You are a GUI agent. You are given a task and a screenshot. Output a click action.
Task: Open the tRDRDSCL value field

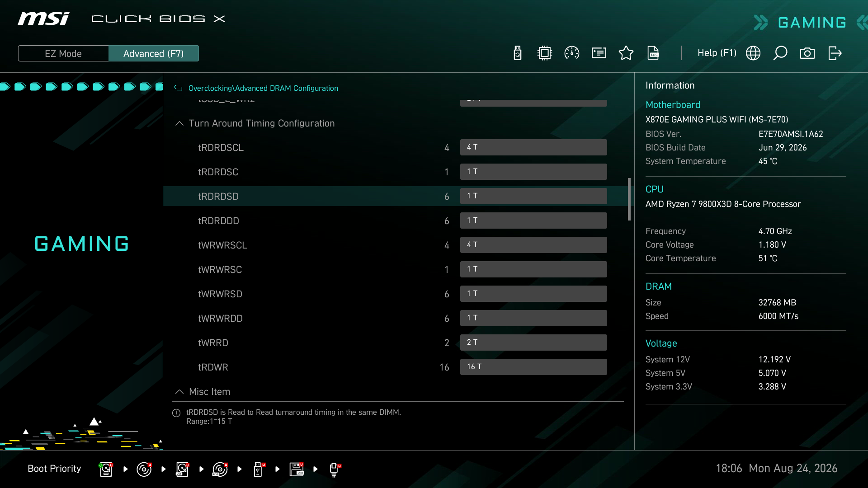[533, 147]
